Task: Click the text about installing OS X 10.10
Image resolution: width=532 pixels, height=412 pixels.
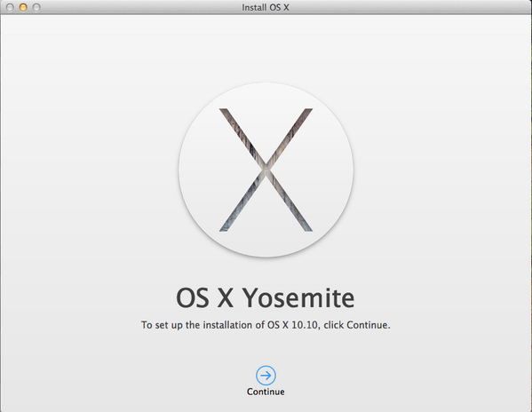Action: coord(266,325)
